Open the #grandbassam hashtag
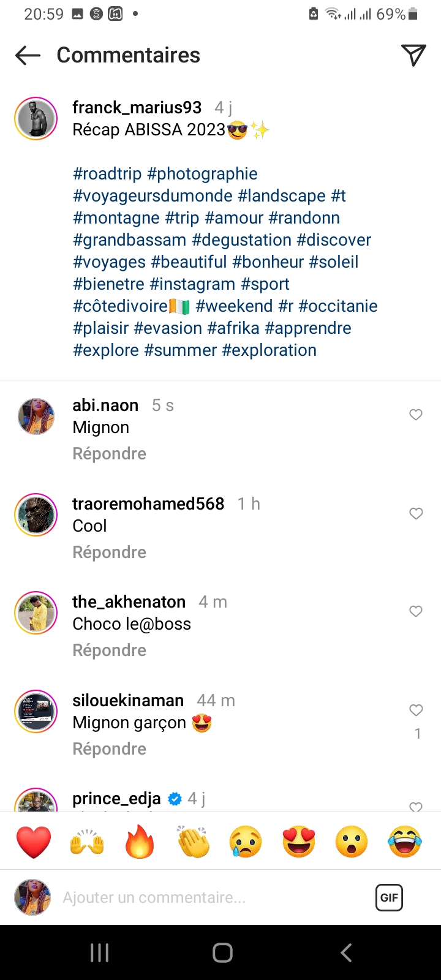The image size is (441, 980). (129, 240)
